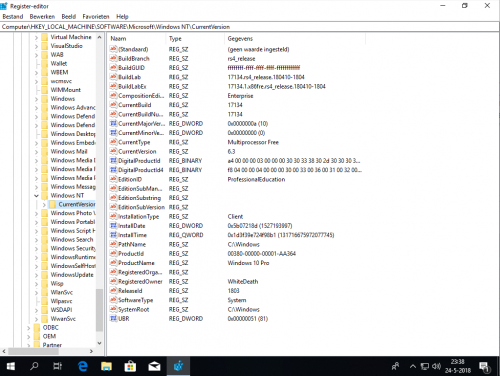Click the folder icon for CurrentVersion
The width and height of the screenshot is (500, 376).
[x=52, y=204]
